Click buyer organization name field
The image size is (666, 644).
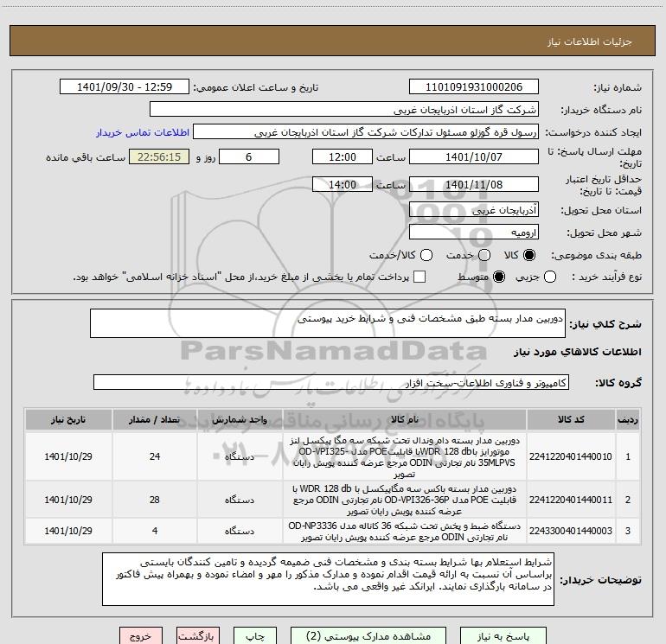pyautogui.click(x=344, y=110)
